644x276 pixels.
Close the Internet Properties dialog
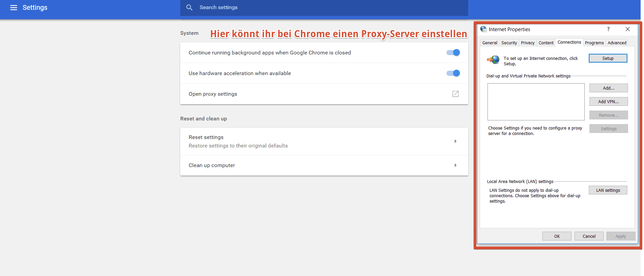[628, 29]
